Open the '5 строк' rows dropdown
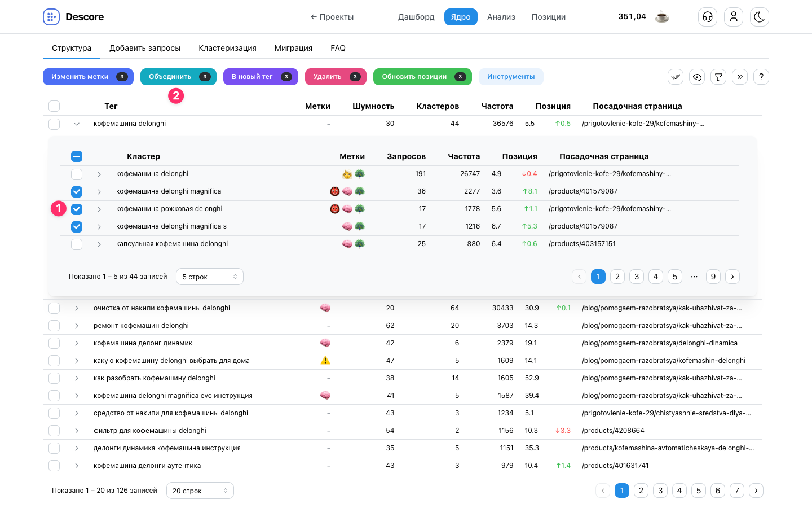This screenshot has width=812, height=508. 210,277
